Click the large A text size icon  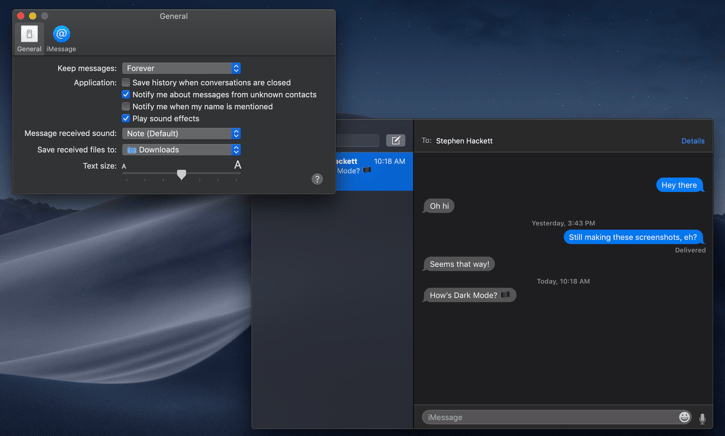[x=237, y=165]
